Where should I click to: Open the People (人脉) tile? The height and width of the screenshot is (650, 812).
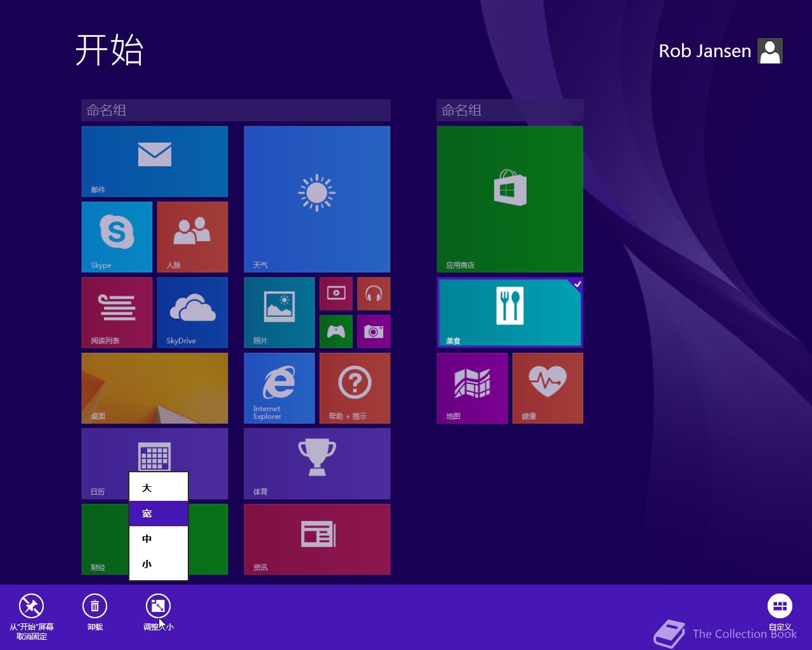(x=192, y=237)
